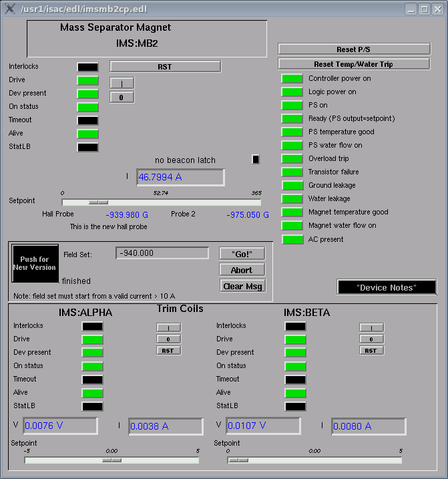This screenshot has width=448, height=479.
Task: Click the AC present status indicator
Action: [x=292, y=239]
